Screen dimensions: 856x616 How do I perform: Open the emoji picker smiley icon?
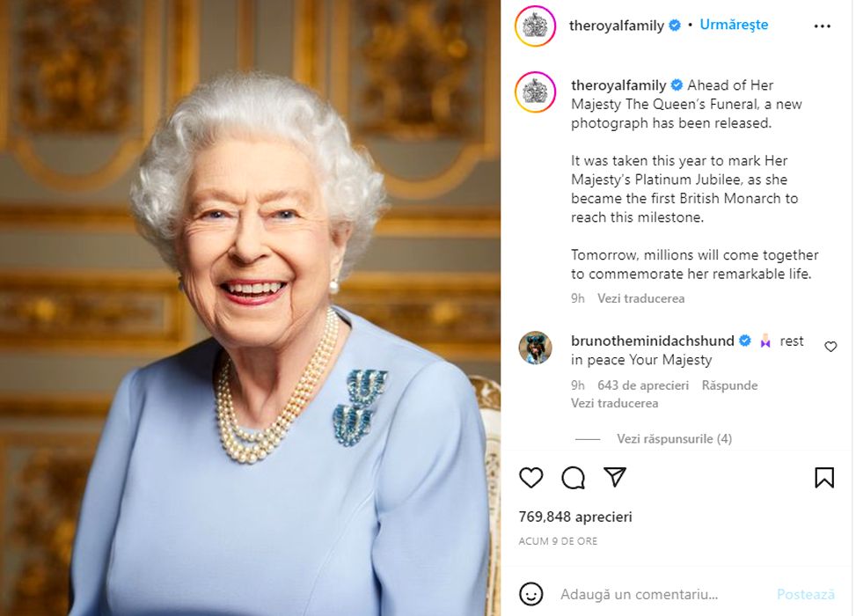click(531, 594)
